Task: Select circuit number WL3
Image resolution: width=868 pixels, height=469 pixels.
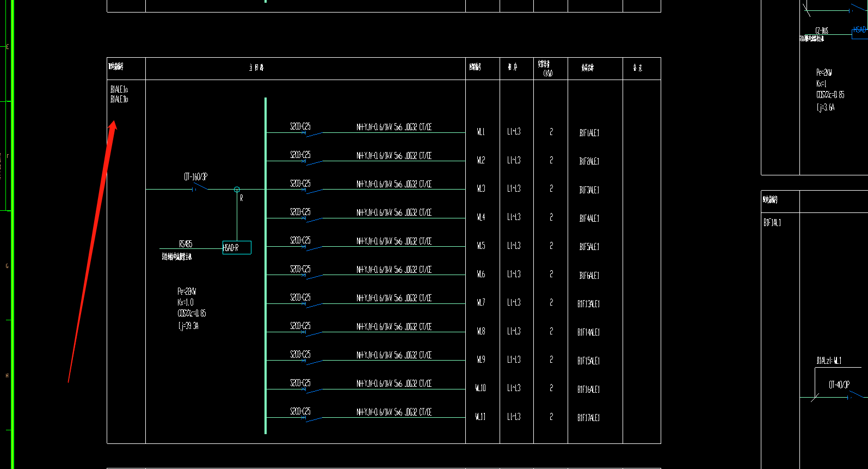Action: pyautogui.click(x=481, y=188)
